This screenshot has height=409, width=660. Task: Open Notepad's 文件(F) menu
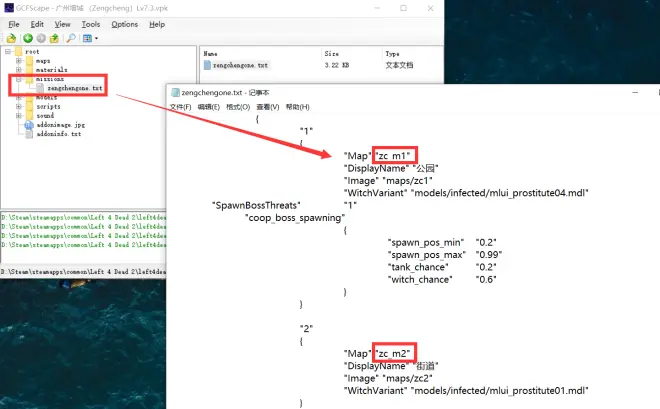181,106
